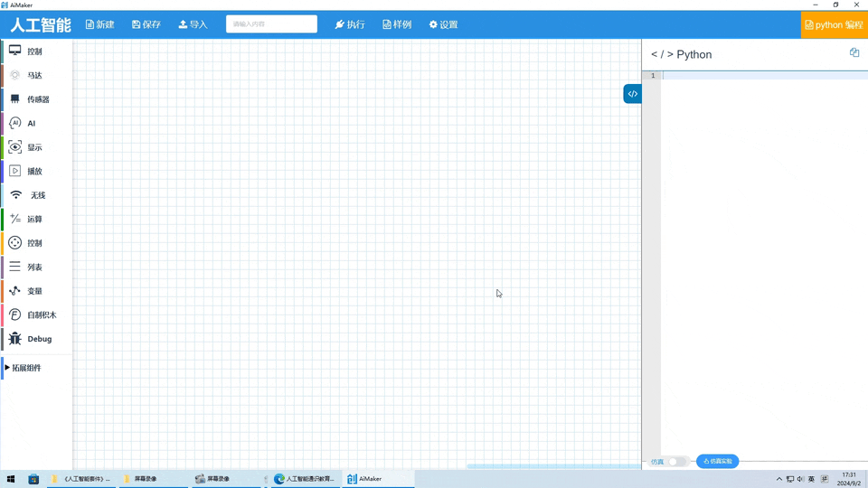Screen dimensions: 868x488
Task: Click the 执行 run button
Action: [x=349, y=24]
